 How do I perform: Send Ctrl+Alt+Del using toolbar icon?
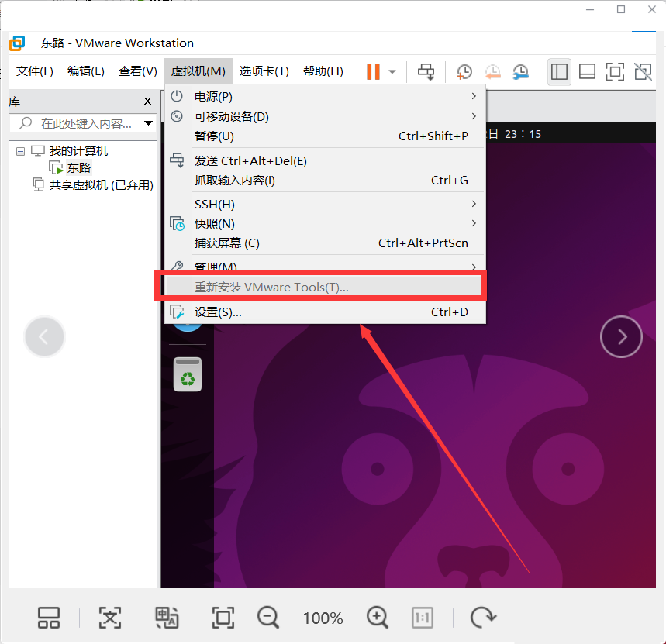pyautogui.click(x=426, y=71)
